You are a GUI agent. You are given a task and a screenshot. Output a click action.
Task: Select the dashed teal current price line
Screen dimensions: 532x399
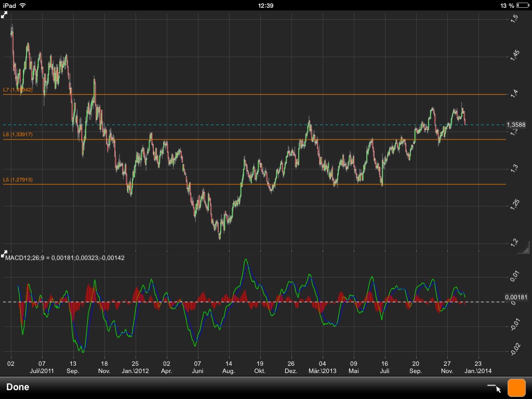click(x=260, y=125)
